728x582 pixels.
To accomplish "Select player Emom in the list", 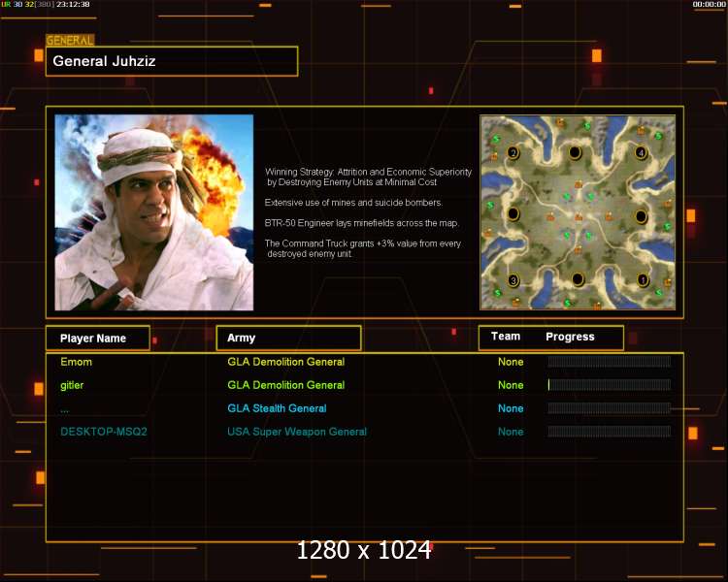I will 76,362.
